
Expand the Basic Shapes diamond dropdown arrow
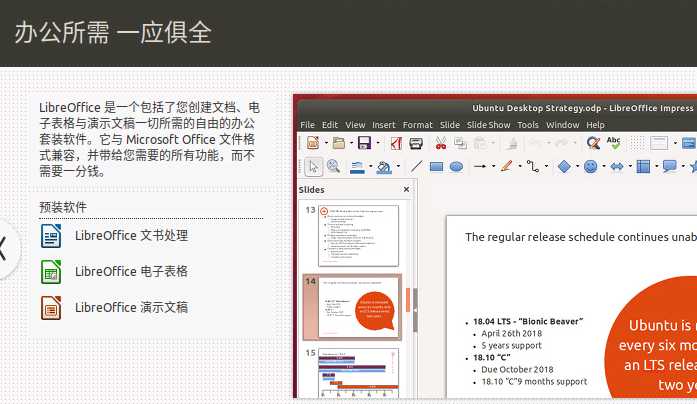pyautogui.click(x=577, y=167)
